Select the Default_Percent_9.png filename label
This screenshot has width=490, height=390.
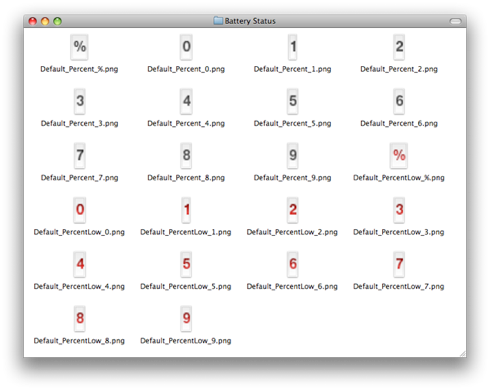pos(292,178)
